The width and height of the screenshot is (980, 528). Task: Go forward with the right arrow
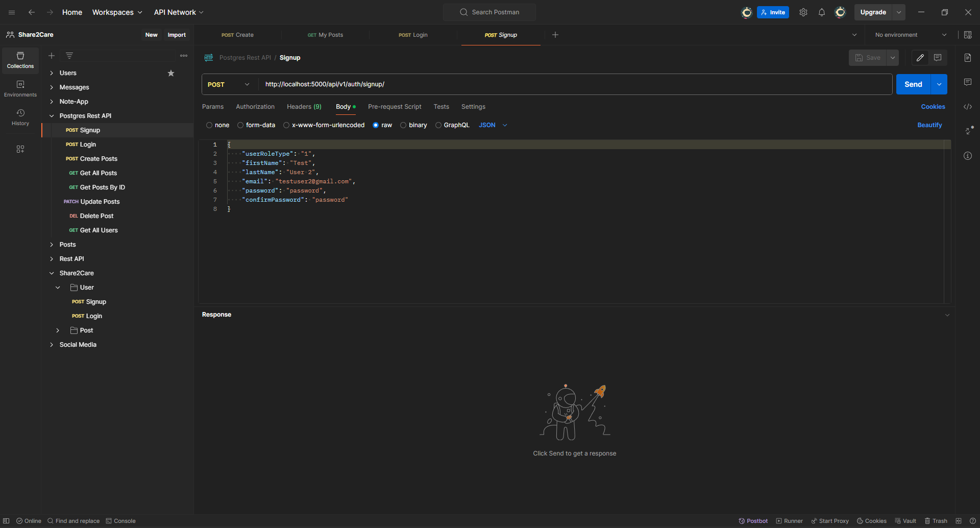(x=50, y=12)
